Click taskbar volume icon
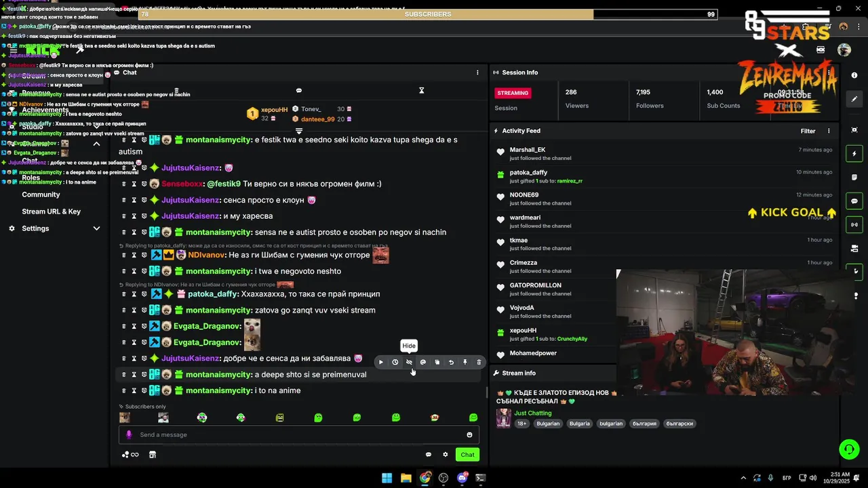868x488 pixels. [x=814, y=478]
